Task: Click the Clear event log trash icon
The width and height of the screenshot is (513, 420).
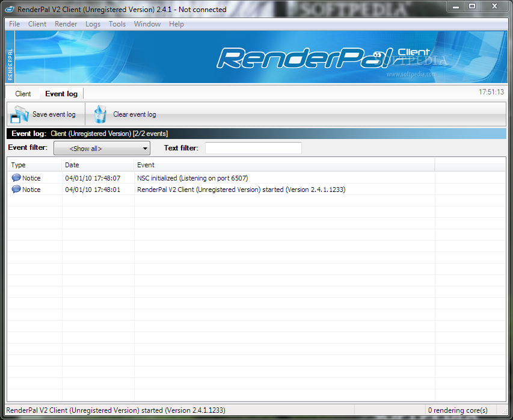Action: [x=100, y=114]
